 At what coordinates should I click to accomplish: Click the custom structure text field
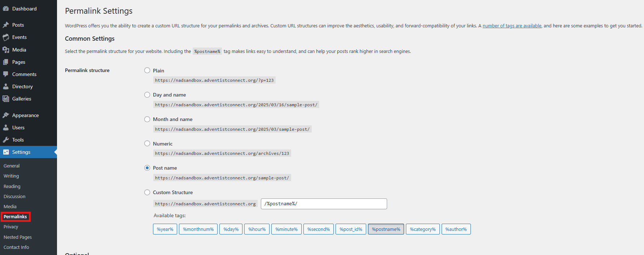tap(324, 204)
